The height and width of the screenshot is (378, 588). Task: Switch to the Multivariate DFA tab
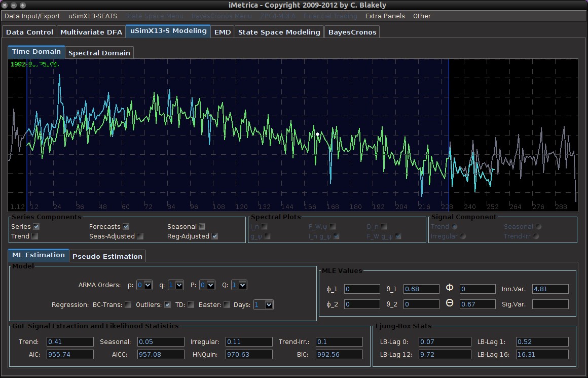(91, 32)
